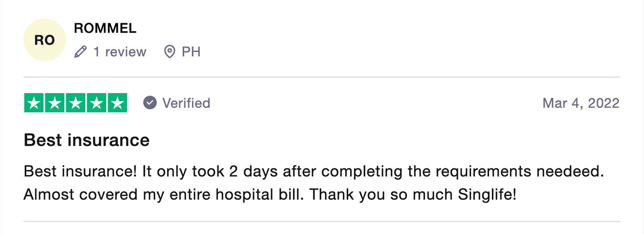The width and height of the screenshot is (644, 234).
Task: Click the fourth green rating star
Action: click(x=96, y=103)
